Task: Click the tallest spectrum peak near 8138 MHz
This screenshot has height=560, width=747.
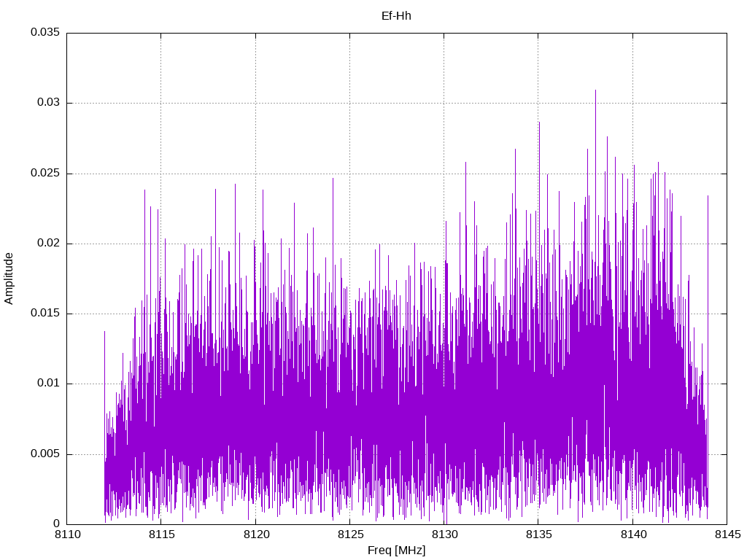Action: (x=595, y=91)
